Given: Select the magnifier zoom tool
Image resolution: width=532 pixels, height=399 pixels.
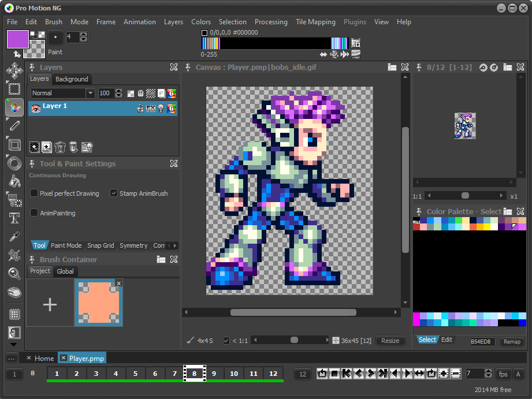Looking at the screenshot, I should (14, 273).
